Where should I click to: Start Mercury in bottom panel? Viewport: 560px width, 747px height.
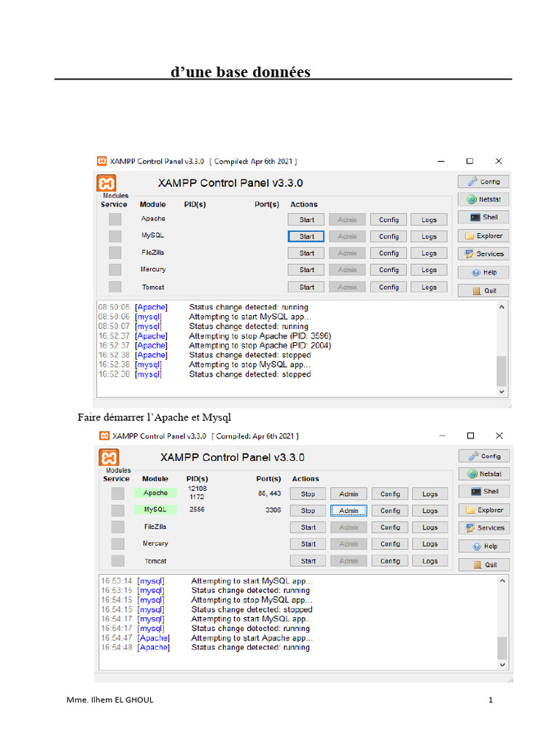[308, 544]
